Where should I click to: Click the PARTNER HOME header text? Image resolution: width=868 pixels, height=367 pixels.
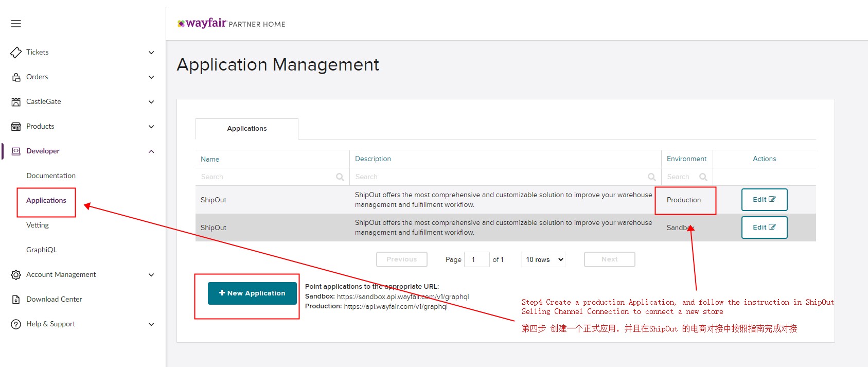pyautogui.click(x=257, y=24)
